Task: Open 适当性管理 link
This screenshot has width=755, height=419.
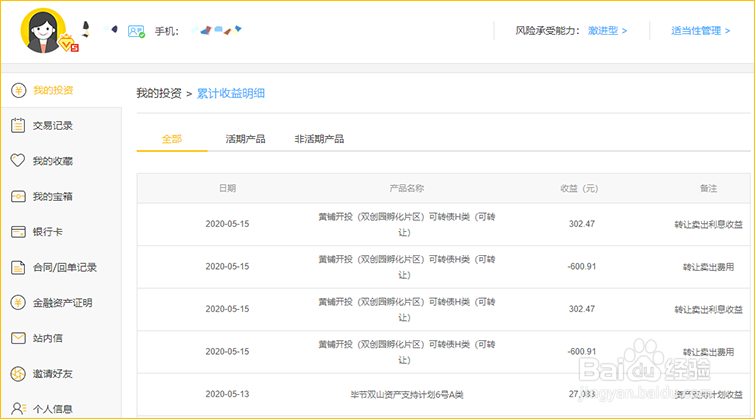Action: coord(701,31)
